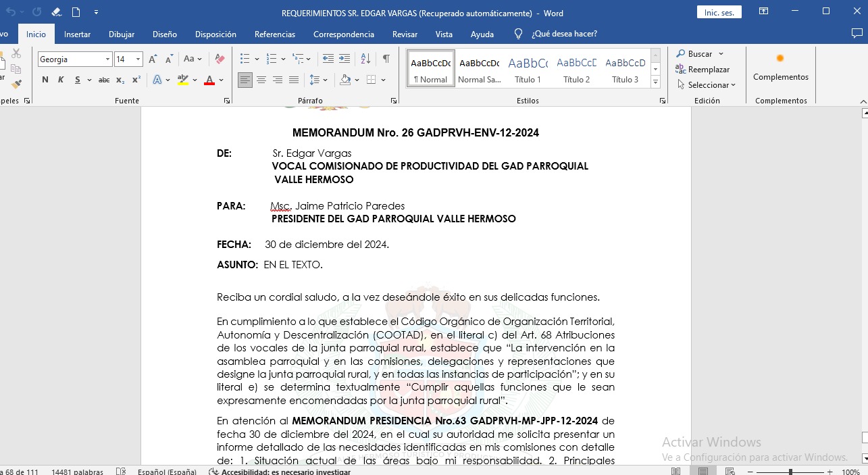
Task: Justify the paragraph text
Action: 294,80
